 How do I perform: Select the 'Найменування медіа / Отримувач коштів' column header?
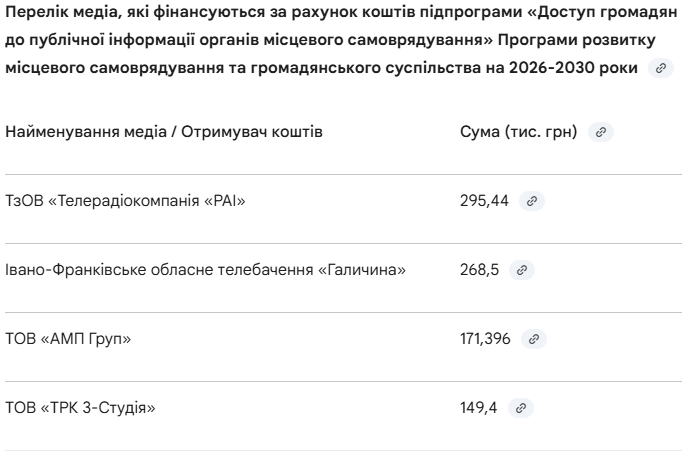point(164,132)
